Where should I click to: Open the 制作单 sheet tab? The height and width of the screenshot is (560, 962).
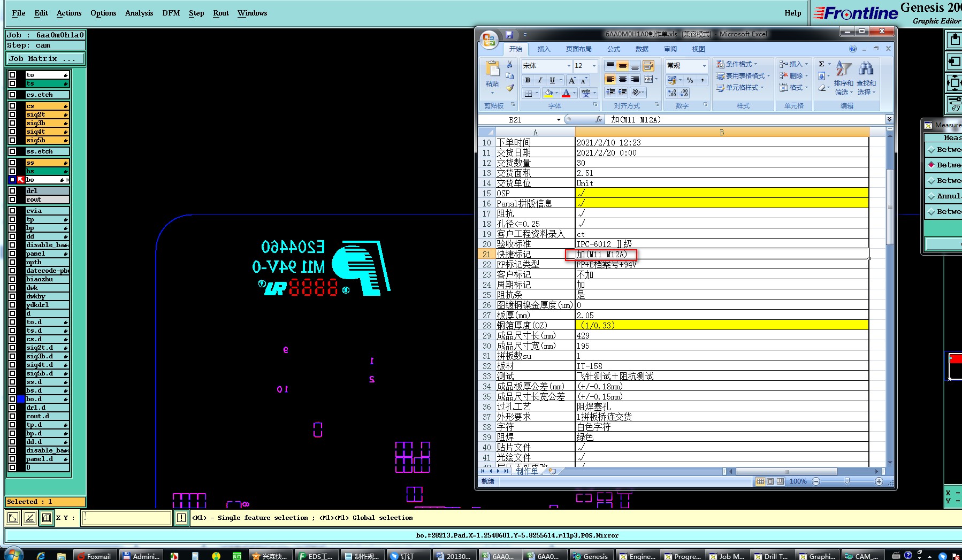pos(527,471)
